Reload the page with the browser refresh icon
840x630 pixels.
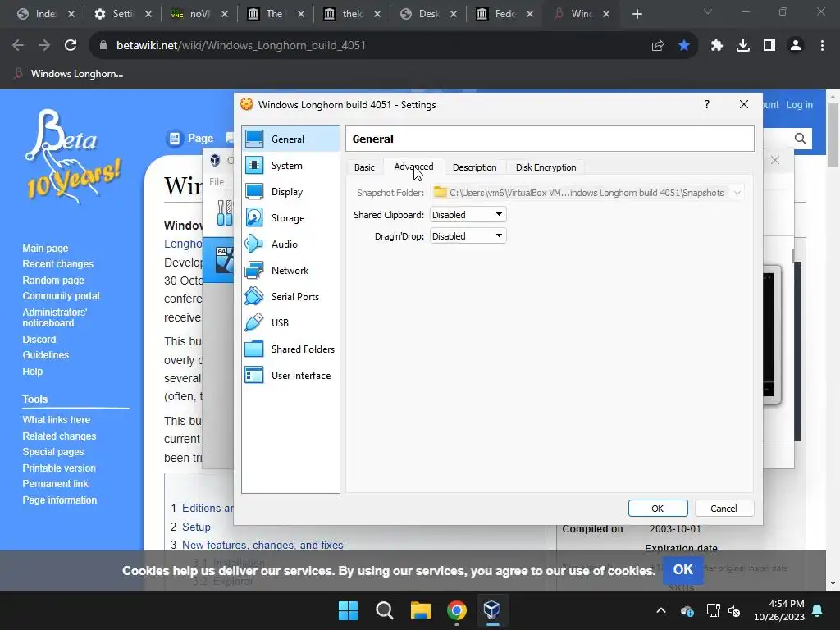tap(71, 46)
